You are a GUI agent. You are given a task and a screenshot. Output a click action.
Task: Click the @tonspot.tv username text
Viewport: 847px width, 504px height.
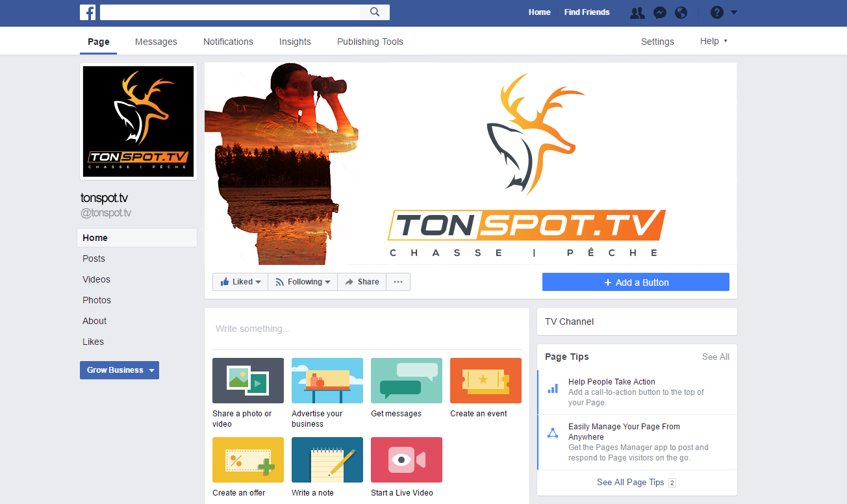pos(106,213)
